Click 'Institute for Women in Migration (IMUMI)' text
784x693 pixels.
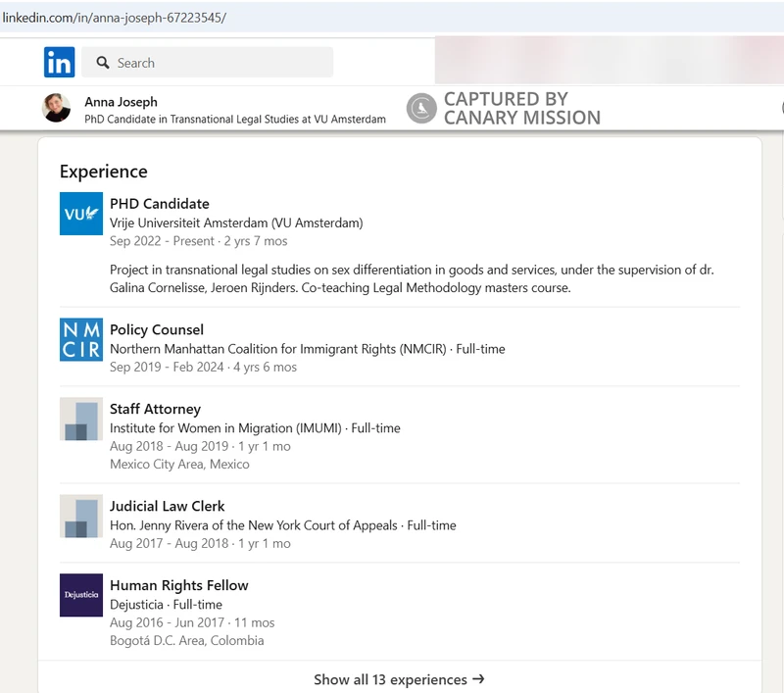click(225, 428)
